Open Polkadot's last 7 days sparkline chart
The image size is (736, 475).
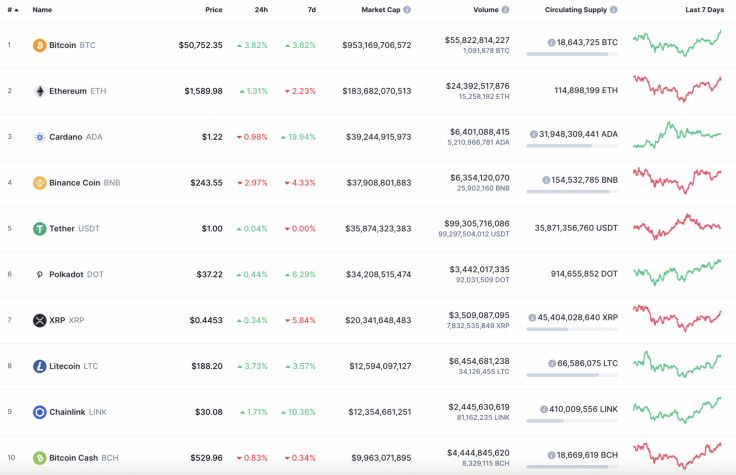[677, 272]
